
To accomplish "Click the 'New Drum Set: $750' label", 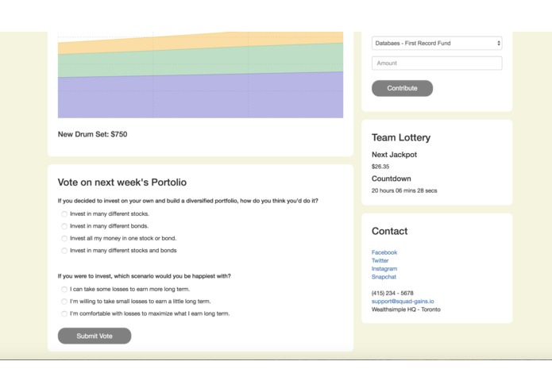I will pos(93,134).
